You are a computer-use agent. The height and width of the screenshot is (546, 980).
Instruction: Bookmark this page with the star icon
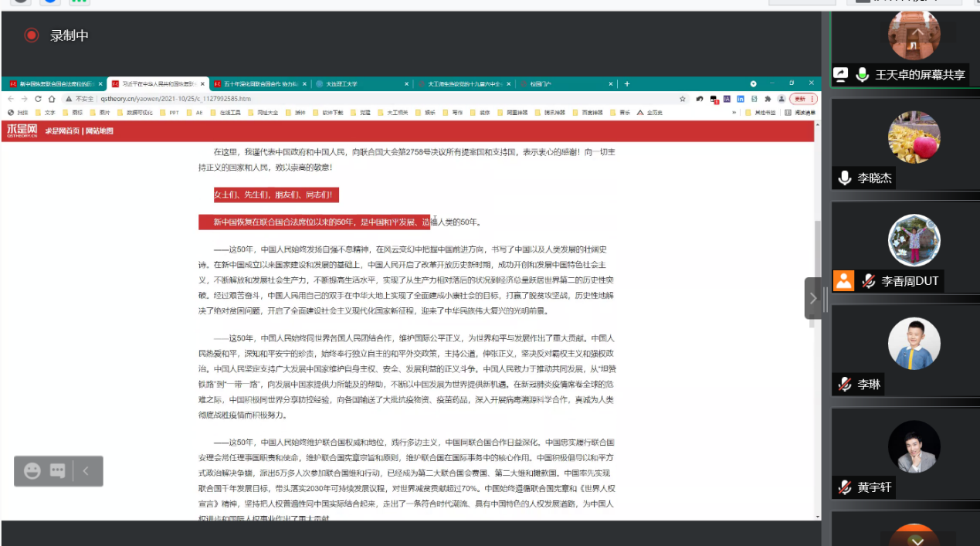(683, 99)
